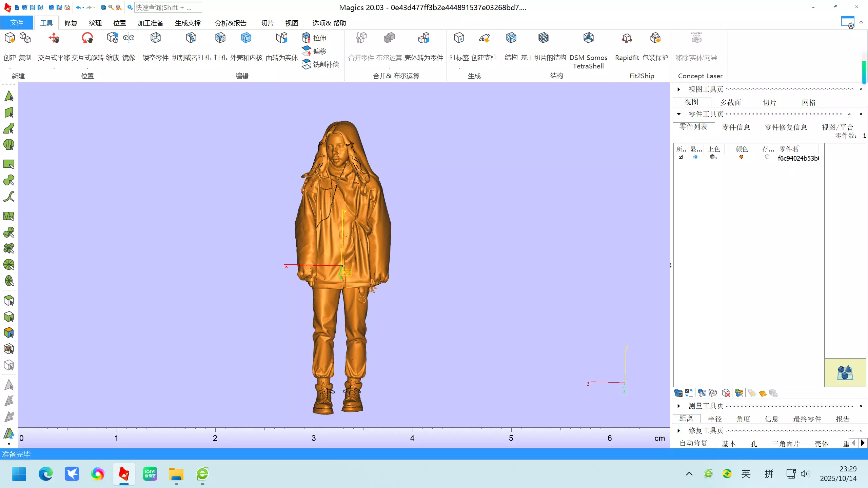This screenshot has width=868, height=488.
Task: Select the 镂空零件 (hollow part) tool
Action: click(x=155, y=38)
